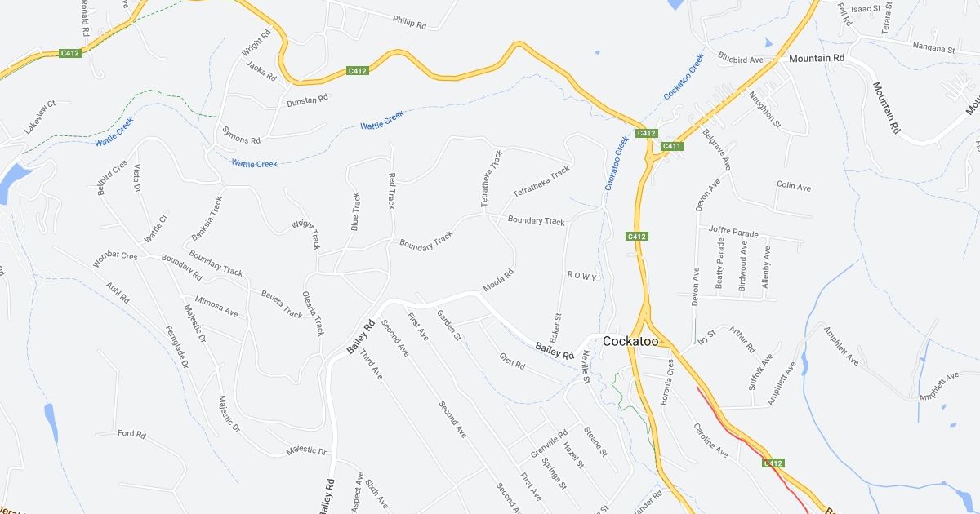
Task: Click the C411 route shield
Action: (x=671, y=146)
